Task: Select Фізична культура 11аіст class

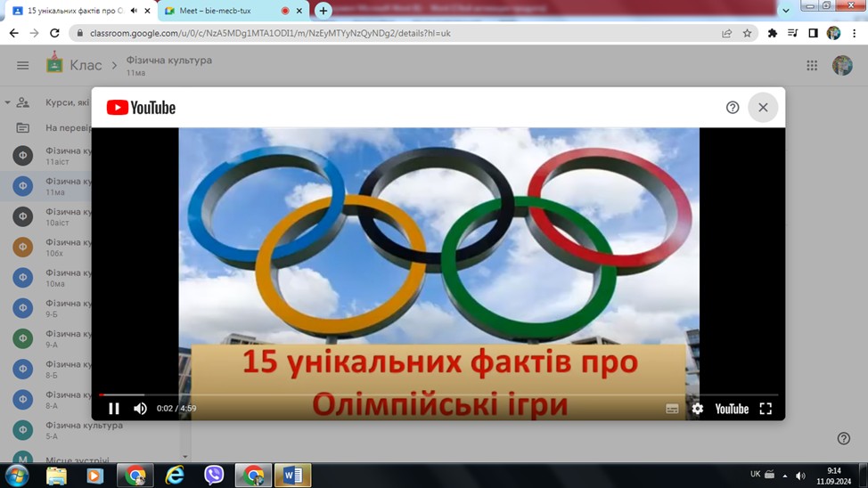Action: [x=46, y=156]
